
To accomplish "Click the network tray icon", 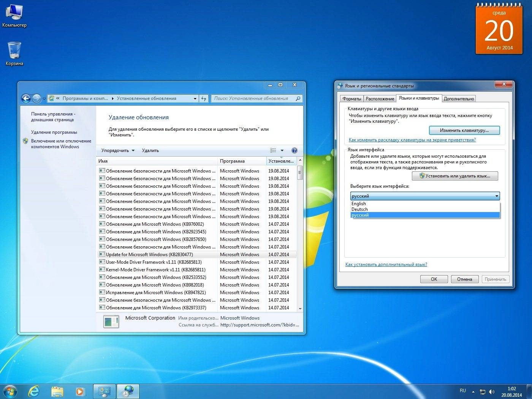I will tap(483, 391).
